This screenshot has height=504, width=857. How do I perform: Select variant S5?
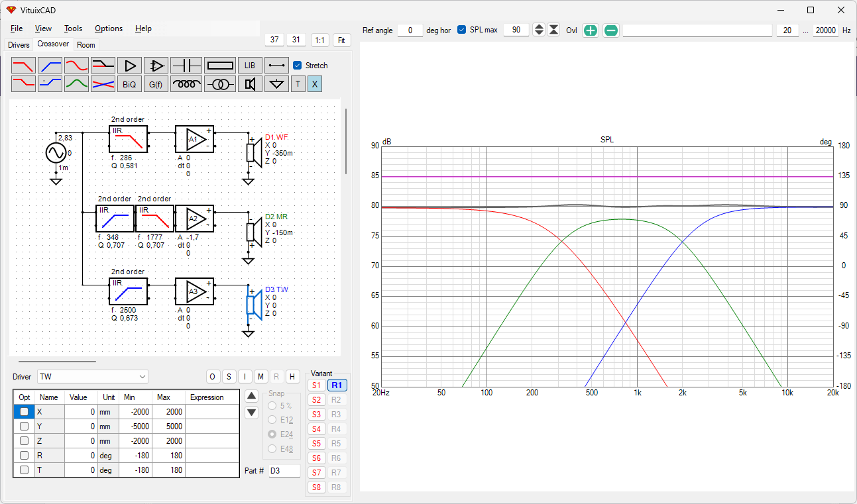[x=316, y=444]
